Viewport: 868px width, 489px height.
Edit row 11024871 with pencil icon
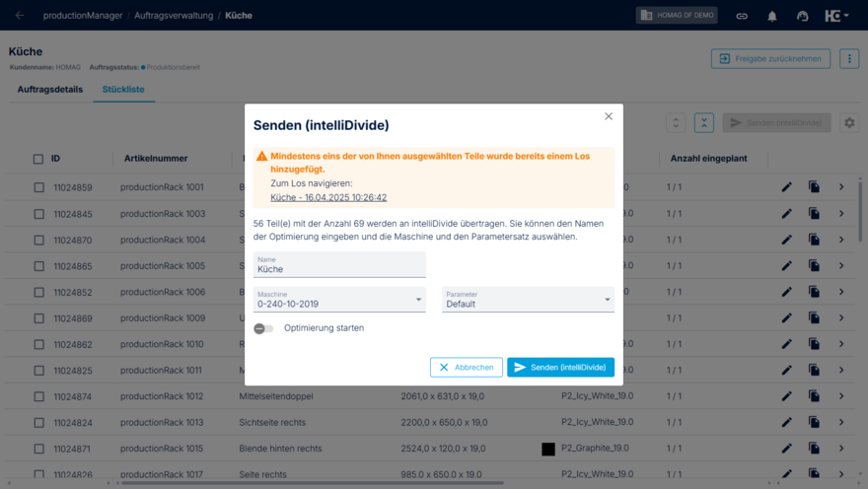click(x=787, y=448)
